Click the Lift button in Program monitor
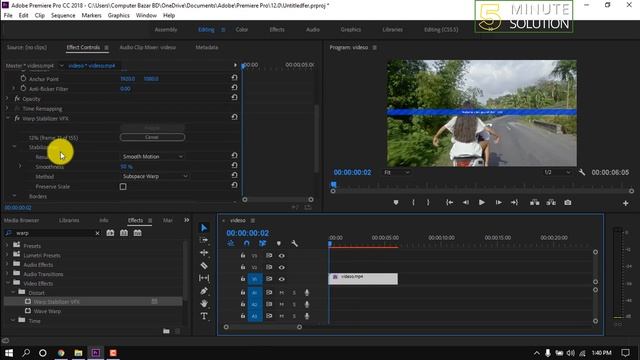The height and width of the screenshot is (360, 640). coord(534,202)
